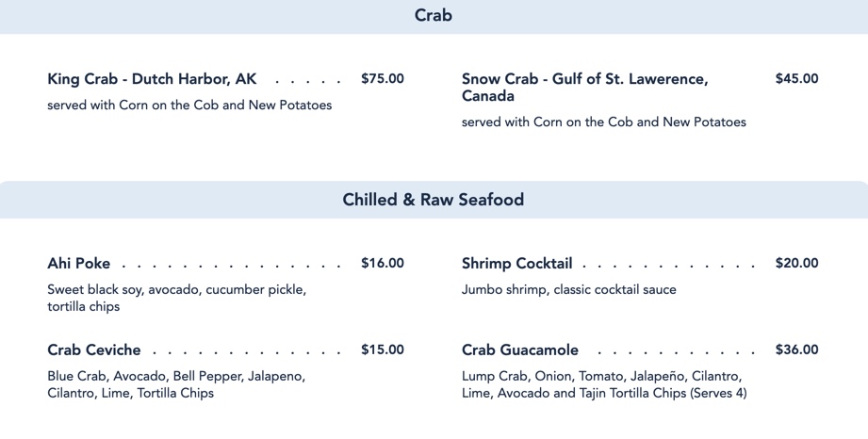Click the Lump Crab guacamole ingredients text
This screenshot has width=868, height=439.
(x=603, y=384)
